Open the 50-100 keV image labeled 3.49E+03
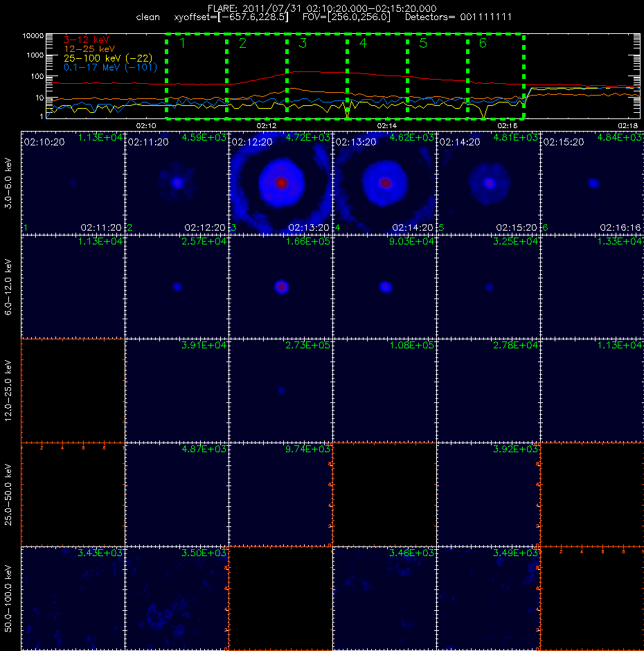The height and width of the screenshot is (651, 644). [488, 598]
